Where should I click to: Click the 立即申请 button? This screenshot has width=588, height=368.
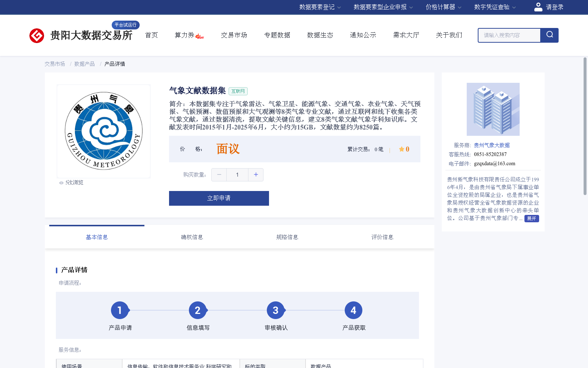point(219,198)
